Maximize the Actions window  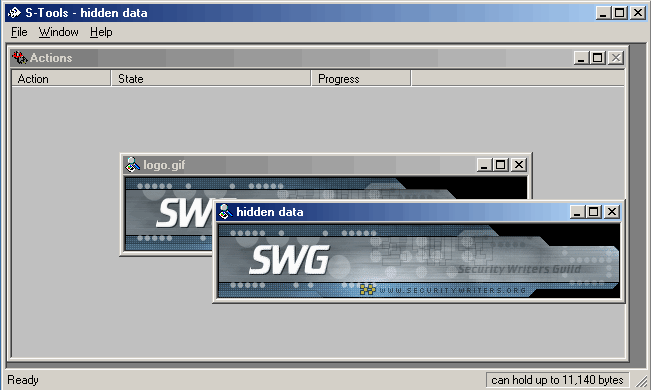point(597,58)
